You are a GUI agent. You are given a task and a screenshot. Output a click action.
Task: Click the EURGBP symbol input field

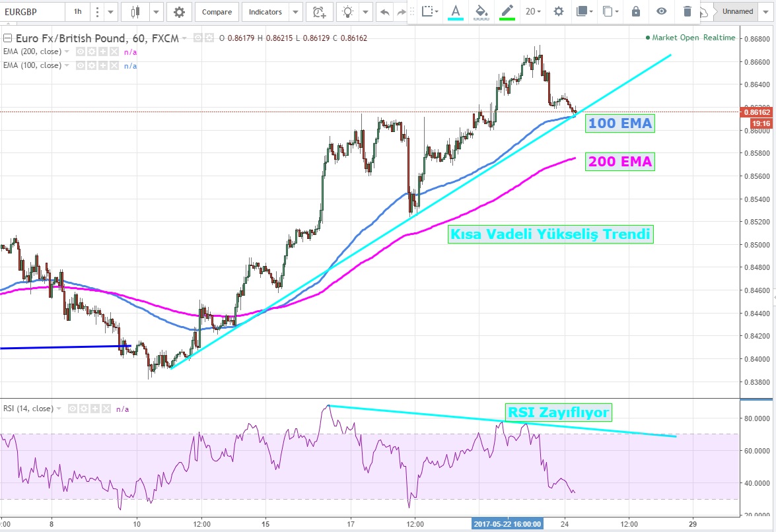click(32, 12)
